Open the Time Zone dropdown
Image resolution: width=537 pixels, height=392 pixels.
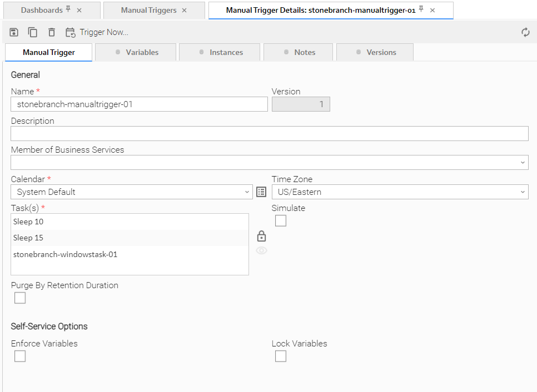coord(523,192)
